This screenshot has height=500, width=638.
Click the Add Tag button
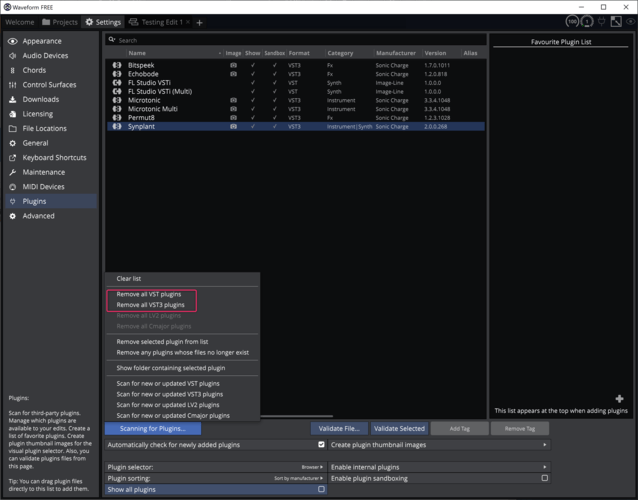coord(460,428)
